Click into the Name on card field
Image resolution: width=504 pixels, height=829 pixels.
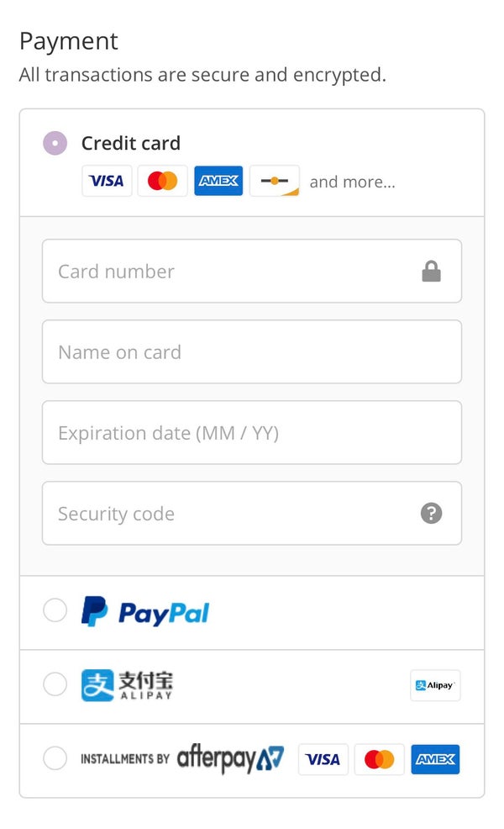[x=251, y=352]
